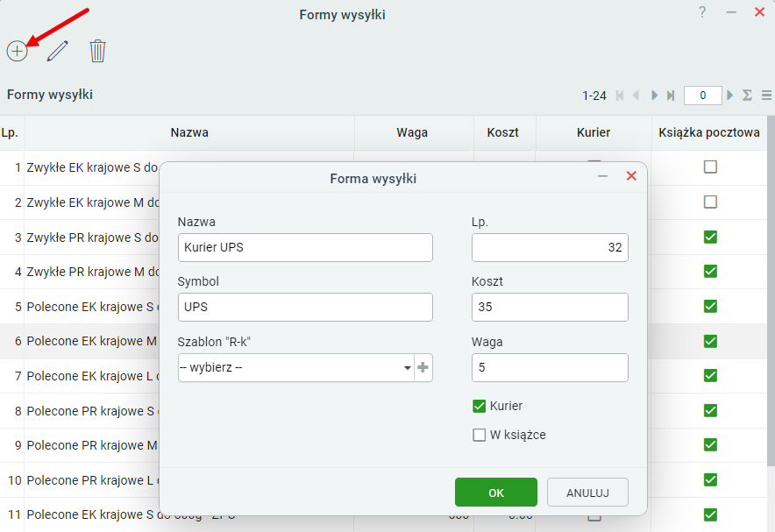
Task: Click the Koszt field showing 35
Action: 550,308
